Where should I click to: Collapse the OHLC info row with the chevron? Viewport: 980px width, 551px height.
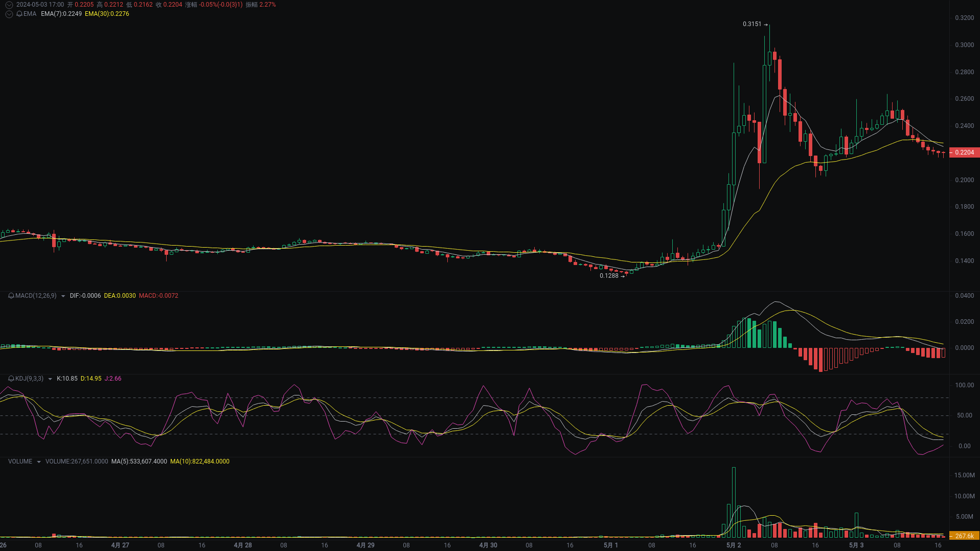point(9,5)
